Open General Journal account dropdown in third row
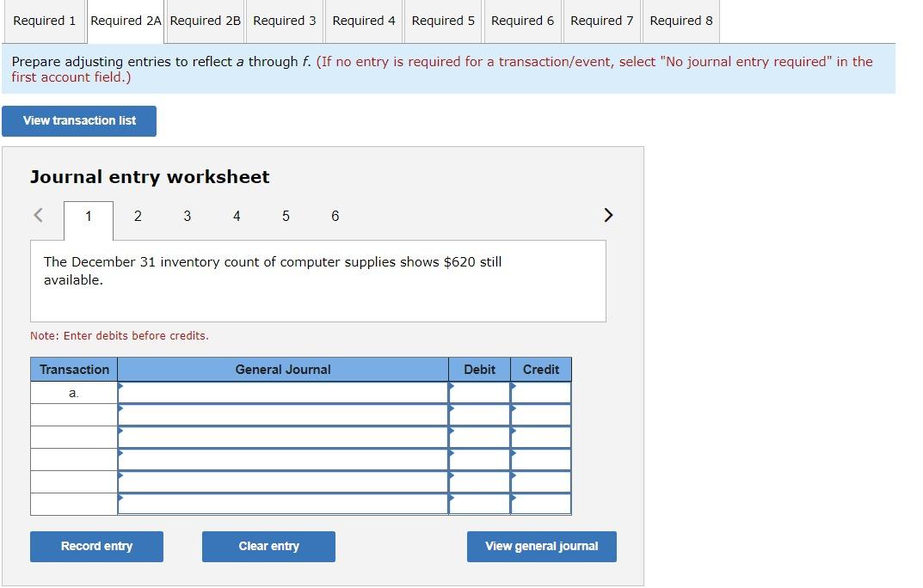This screenshot has height=588, width=923. (x=283, y=438)
